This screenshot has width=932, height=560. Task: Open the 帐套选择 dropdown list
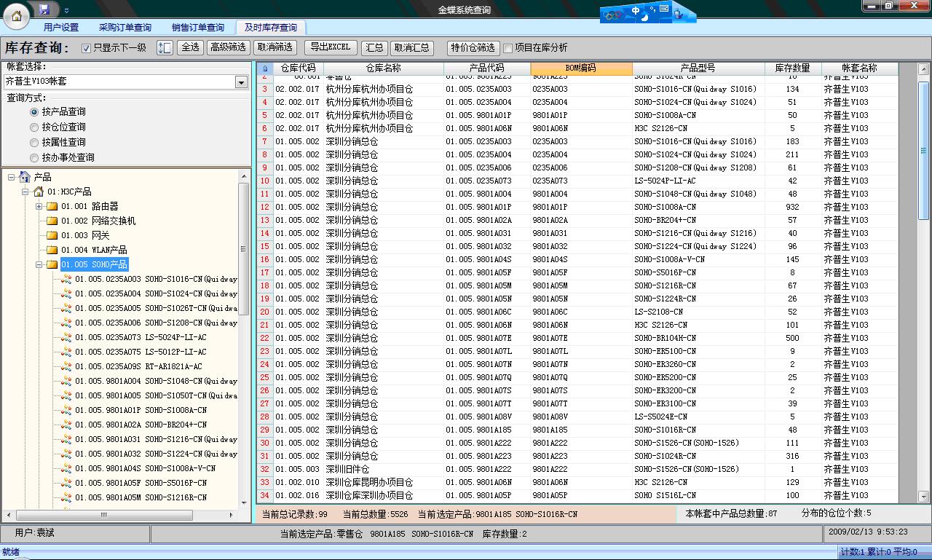(241, 82)
